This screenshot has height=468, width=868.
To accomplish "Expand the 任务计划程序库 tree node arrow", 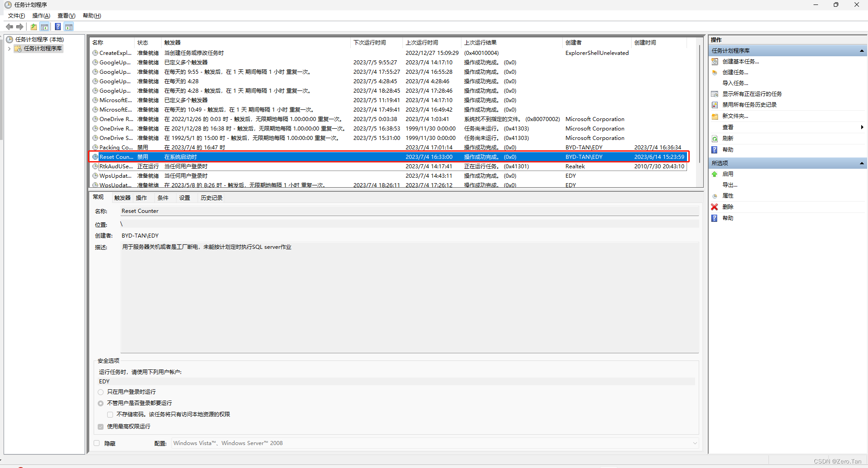I will 9,49.
